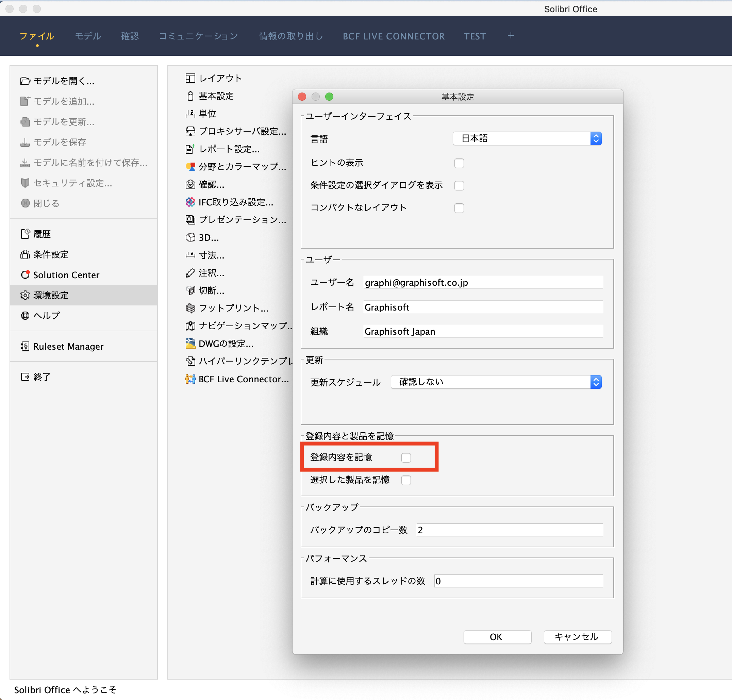Image resolution: width=732 pixels, height=700 pixels.
Task: Click the Solution Center icon
Action: (x=25, y=274)
